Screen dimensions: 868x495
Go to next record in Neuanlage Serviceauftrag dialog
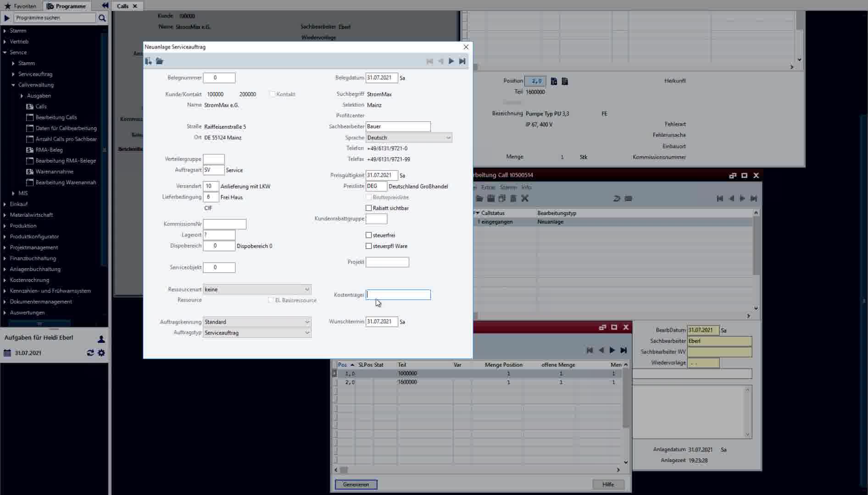[451, 61]
